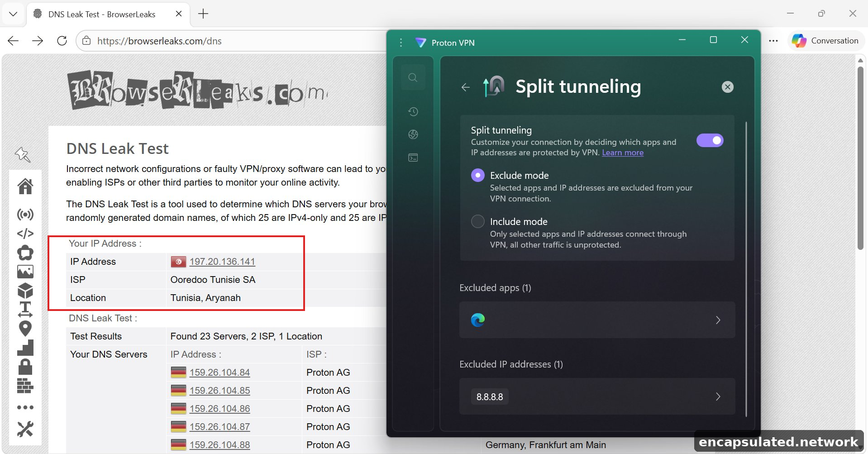Open recents history icon in Proton VPN sidebar
The width and height of the screenshot is (868, 454).
tap(413, 112)
